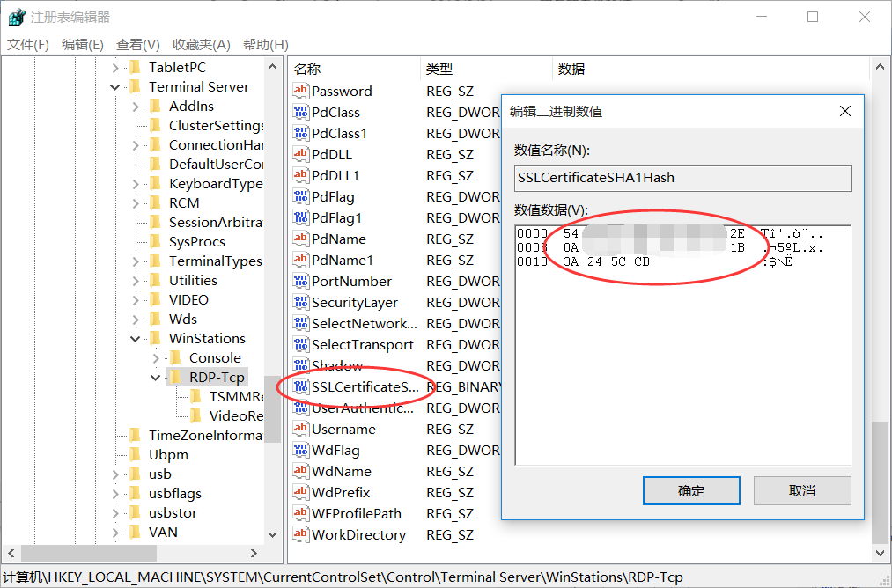Open the 查看(V) menu
The width and height of the screenshot is (892, 588).
pos(136,44)
